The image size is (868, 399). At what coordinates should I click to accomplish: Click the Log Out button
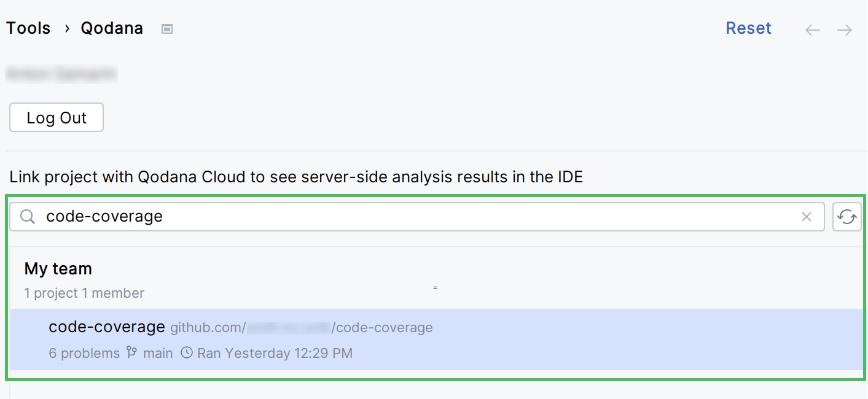[56, 117]
